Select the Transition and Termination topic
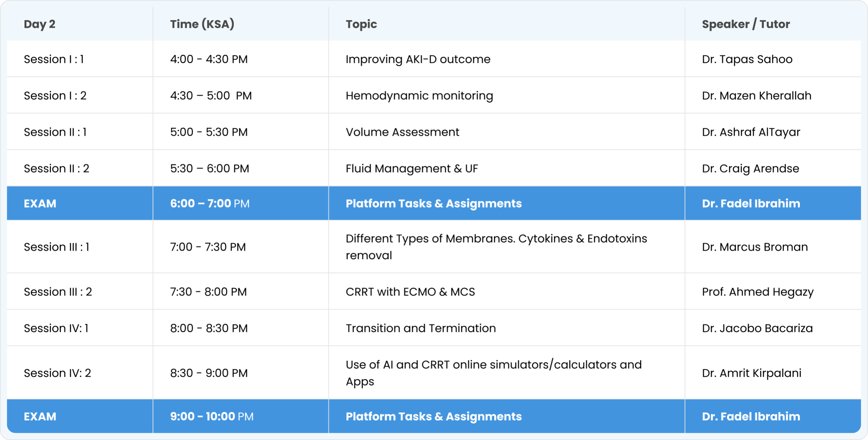868x440 pixels. (x=421, y=328)
